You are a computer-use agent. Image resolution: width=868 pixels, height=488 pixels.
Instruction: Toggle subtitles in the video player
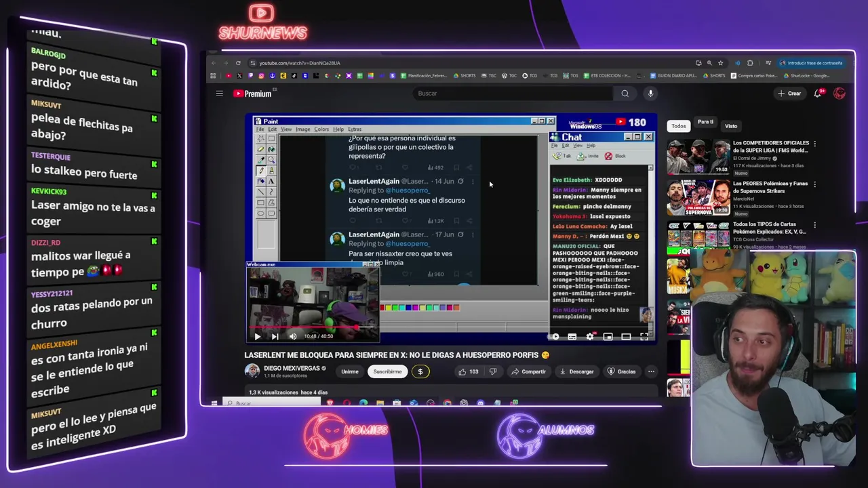572,337
